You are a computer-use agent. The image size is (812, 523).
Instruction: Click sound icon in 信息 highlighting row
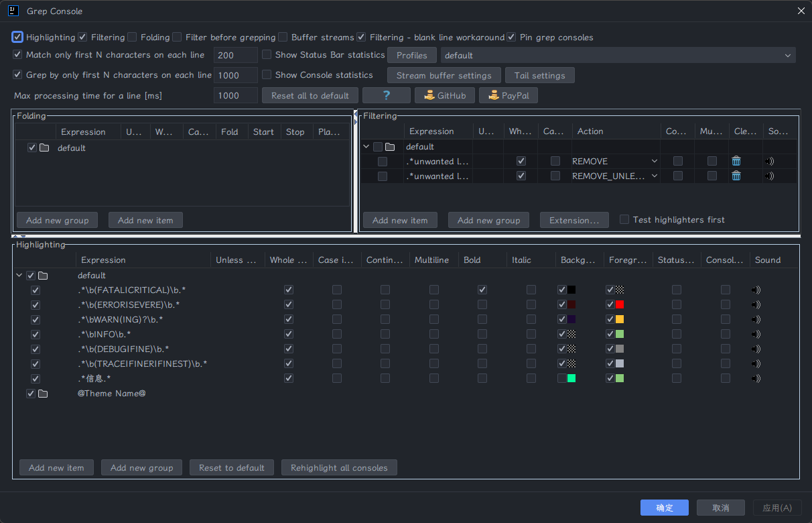[756, 379]
